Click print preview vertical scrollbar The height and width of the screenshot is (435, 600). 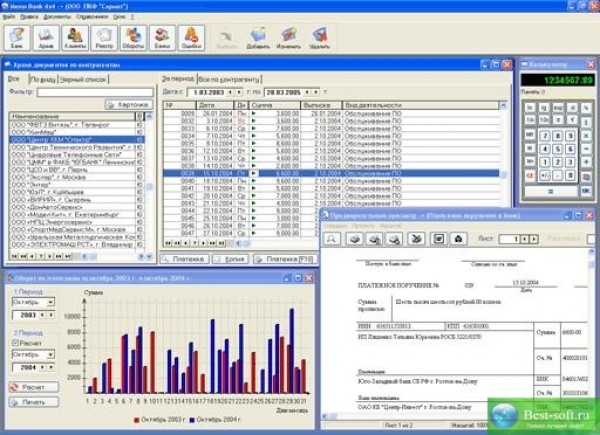pos(592,329)
